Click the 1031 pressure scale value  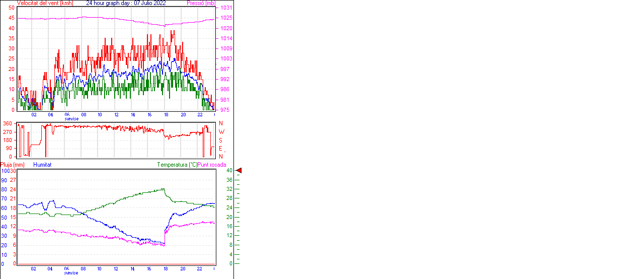coord(225,8)
